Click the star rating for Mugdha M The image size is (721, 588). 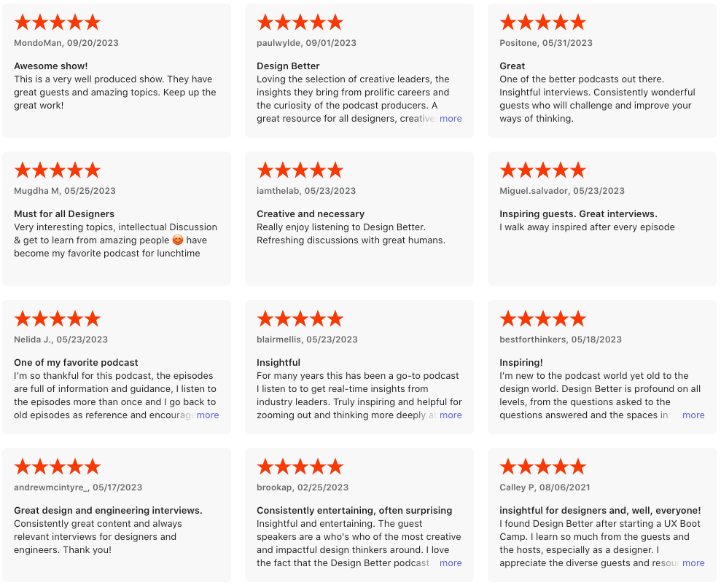pyautogui.click(x=57, y=170)
